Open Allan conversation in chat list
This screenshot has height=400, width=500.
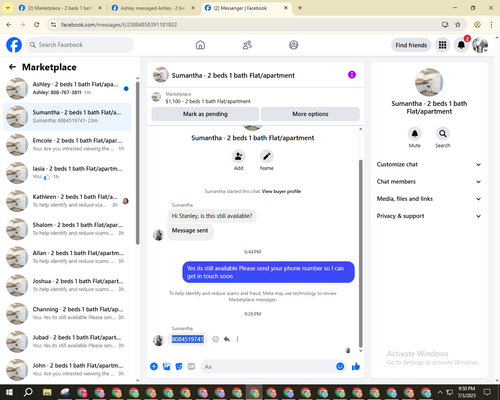click(67, 257)
